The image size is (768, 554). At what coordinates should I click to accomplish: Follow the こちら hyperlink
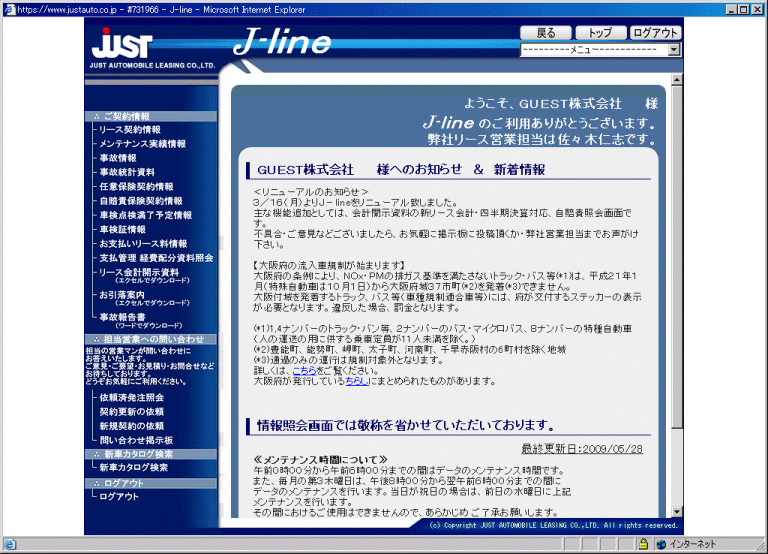[x=304, y=371]
